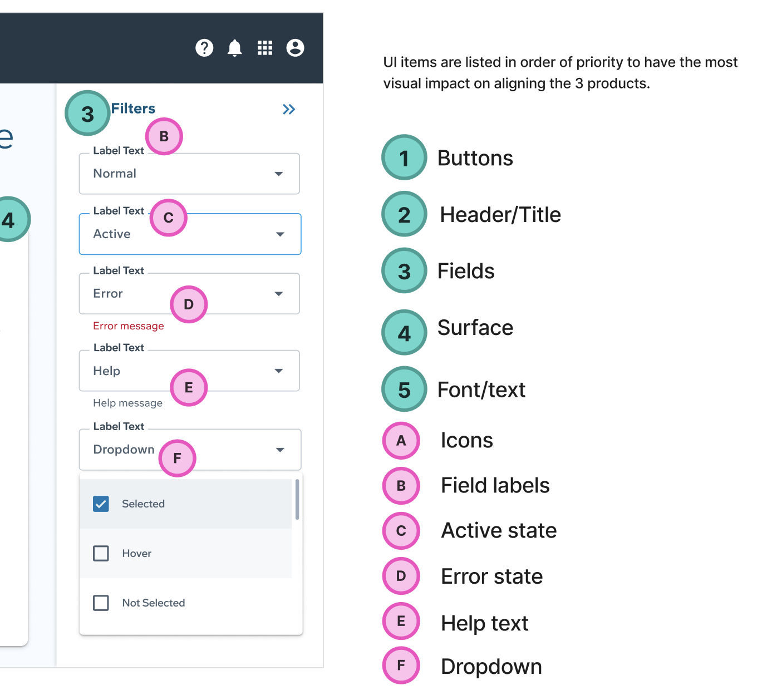Screen dimensions: 767x700
Task: Select the Font/text legend entry
Action: [481, 390]
